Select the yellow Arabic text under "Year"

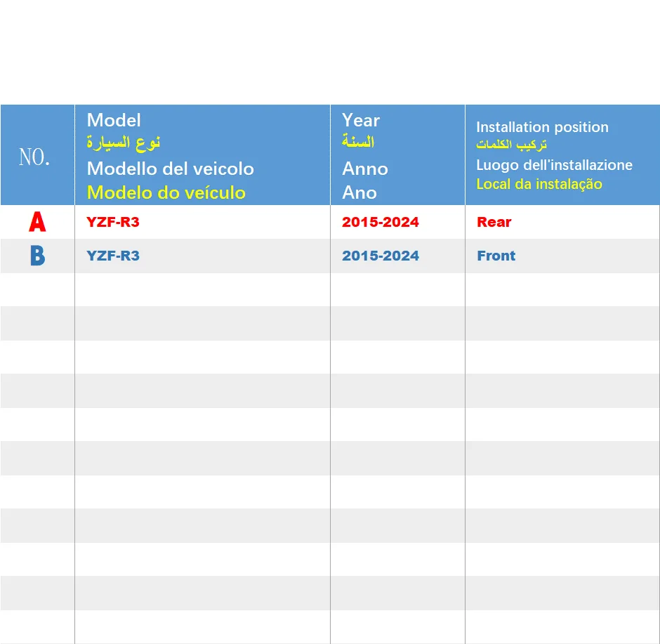358,141
